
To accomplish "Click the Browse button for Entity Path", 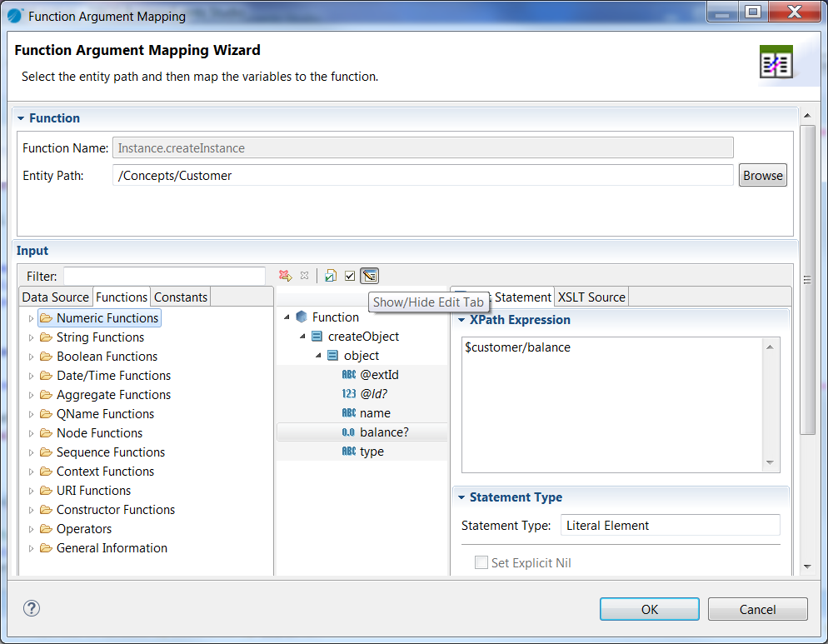I will 762,175.
